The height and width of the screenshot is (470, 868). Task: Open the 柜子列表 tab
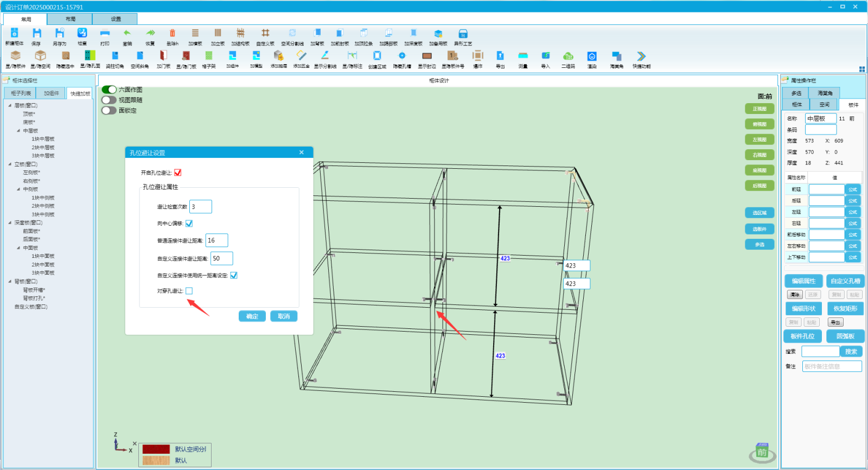(21, 93)
